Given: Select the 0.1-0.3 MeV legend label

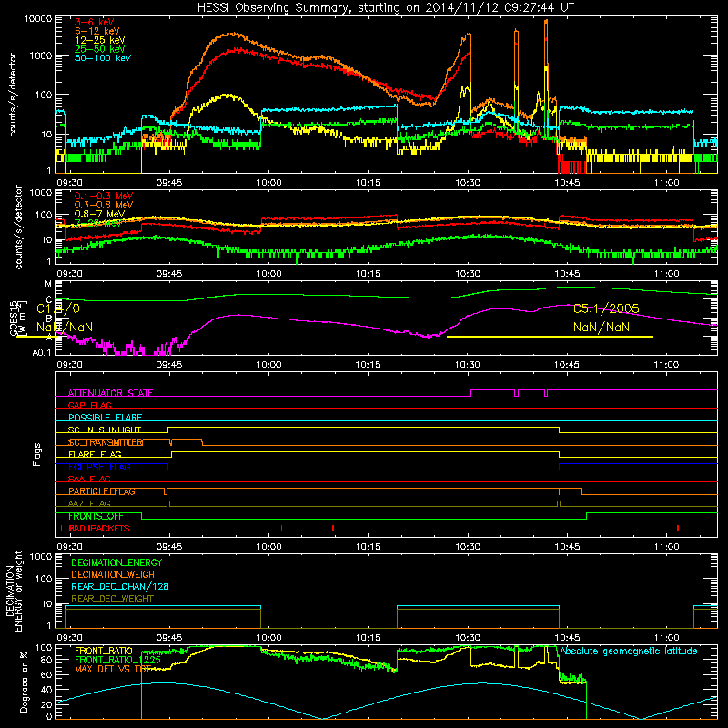Looking at the screenshot, I should 104,196.
